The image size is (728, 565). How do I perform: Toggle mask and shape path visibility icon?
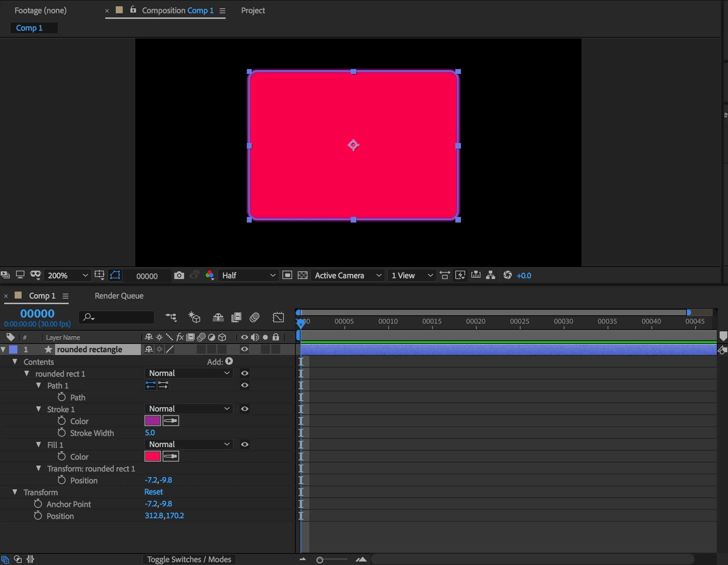tap(115, 276)
